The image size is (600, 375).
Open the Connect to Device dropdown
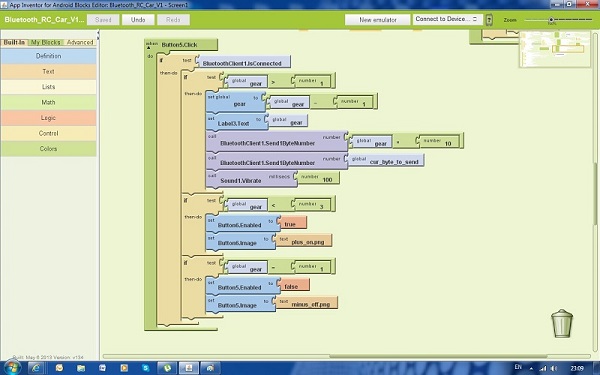[x=447, y=19]
